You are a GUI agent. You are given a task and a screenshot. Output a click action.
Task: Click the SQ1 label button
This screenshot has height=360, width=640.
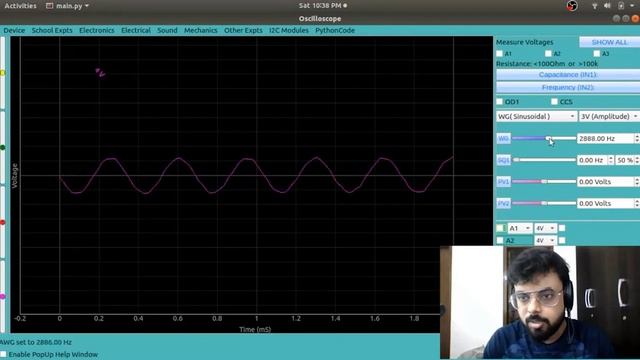[x=503, y=160]
